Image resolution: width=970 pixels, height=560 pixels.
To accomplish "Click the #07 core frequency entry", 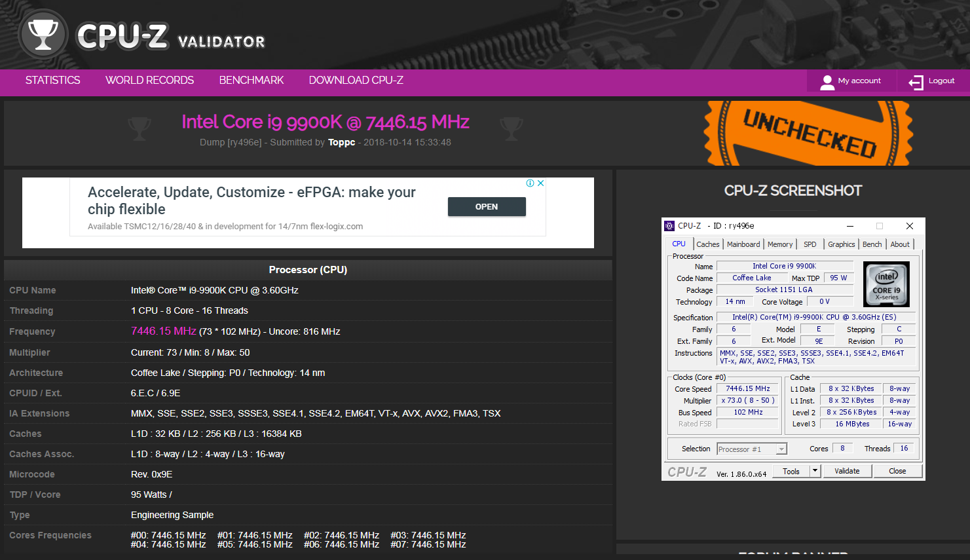I will tap(428, 544).
